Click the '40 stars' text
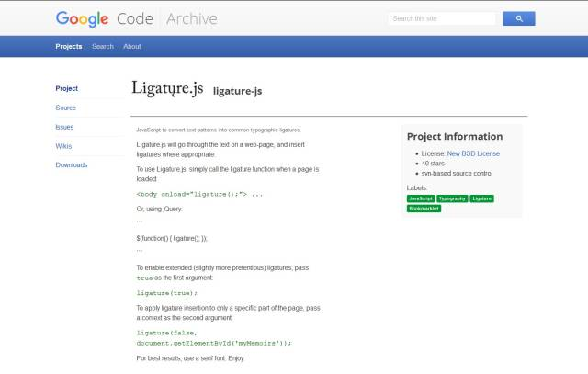Image resolution: width=588 pixels, height=374 pixels. (x=433, y=164)
